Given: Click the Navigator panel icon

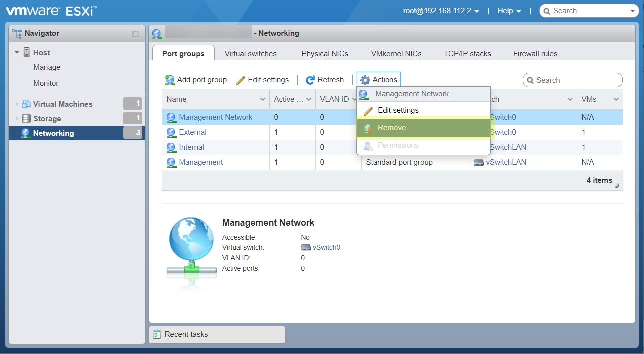Looking at the screenshot, I should (17, 33).
